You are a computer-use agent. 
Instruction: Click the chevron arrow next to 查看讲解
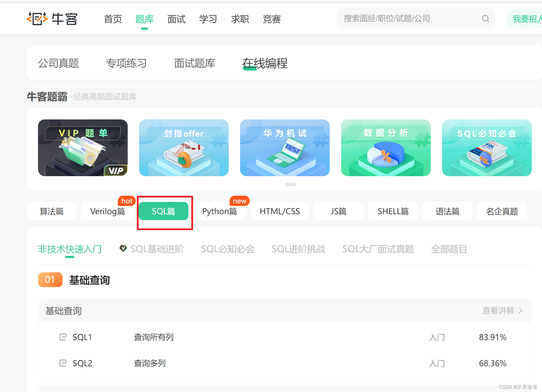(x=520, y=311)
